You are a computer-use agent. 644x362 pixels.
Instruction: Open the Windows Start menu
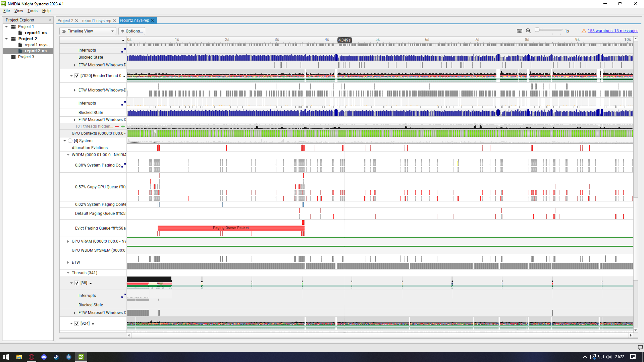[x=6, y=357]
